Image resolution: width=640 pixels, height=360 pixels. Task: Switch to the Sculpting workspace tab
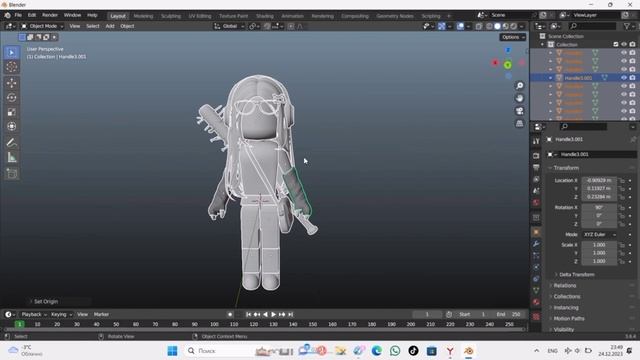171,16
